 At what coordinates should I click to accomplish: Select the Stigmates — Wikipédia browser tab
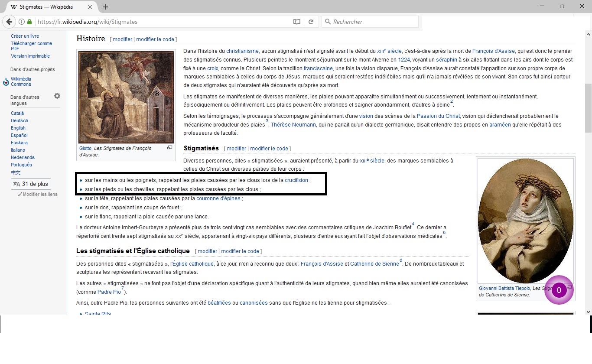48,7
